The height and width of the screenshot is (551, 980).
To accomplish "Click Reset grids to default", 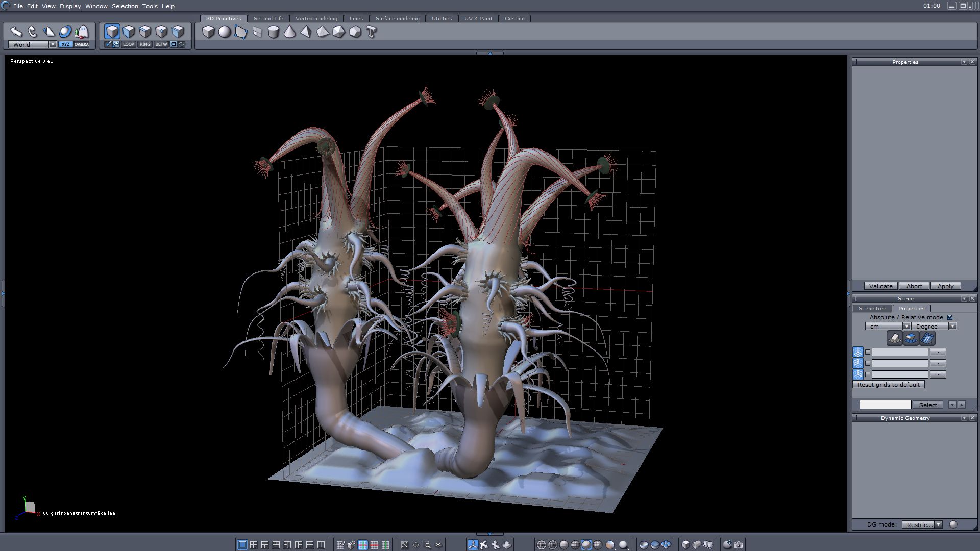I will coord(888,385).
